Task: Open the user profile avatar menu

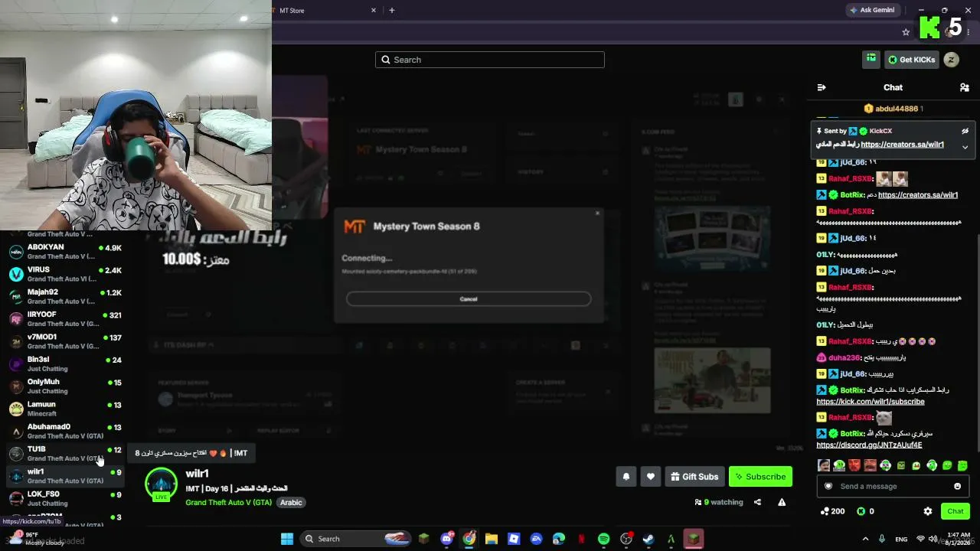Action: pos(951,60)
